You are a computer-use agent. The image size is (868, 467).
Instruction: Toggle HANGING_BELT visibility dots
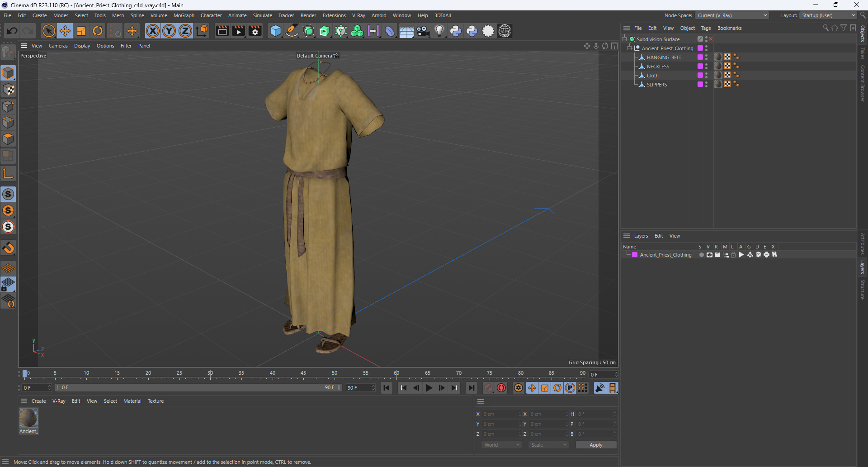coord(706,57)
